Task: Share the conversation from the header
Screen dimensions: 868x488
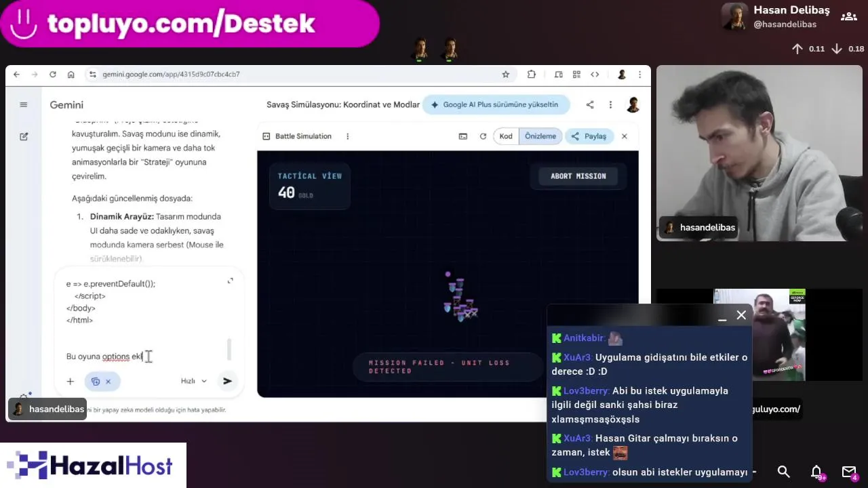Action: (x=590, y=105)
